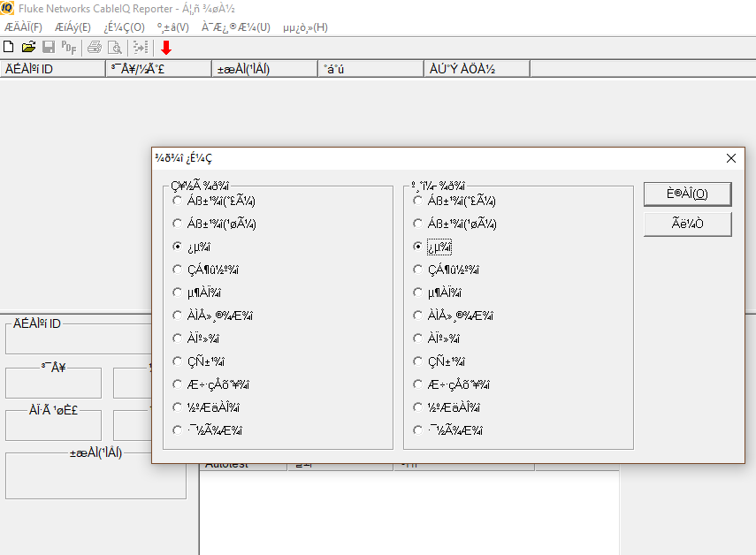Select the checked '¿µ¾î' radio in left group
The height and width of the screenshot is (555, 756).
point(191,247)
